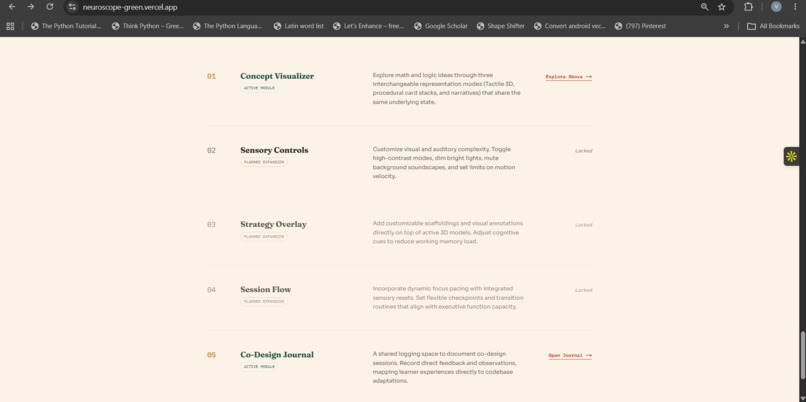Open the Google Scholar bookmark
The height and width of the screenshot is (402, 806).
(441, 26)
